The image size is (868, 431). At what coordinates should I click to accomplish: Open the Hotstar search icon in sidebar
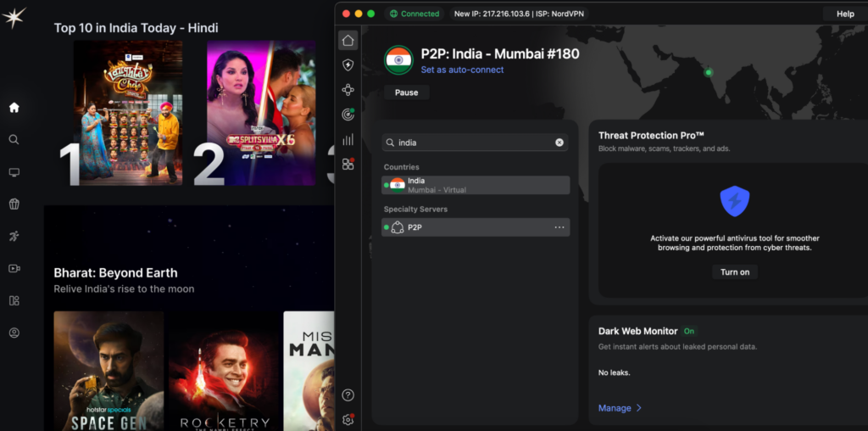click(x=14, y=140)
